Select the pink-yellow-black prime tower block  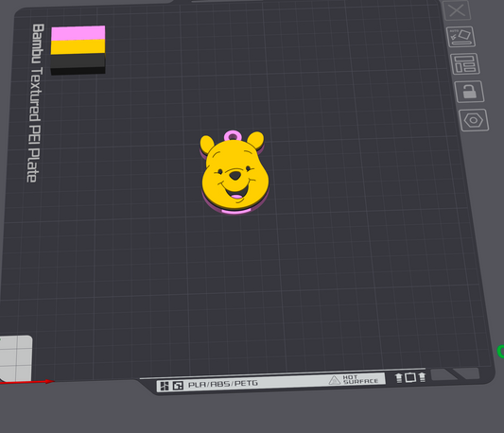[78, 50]
